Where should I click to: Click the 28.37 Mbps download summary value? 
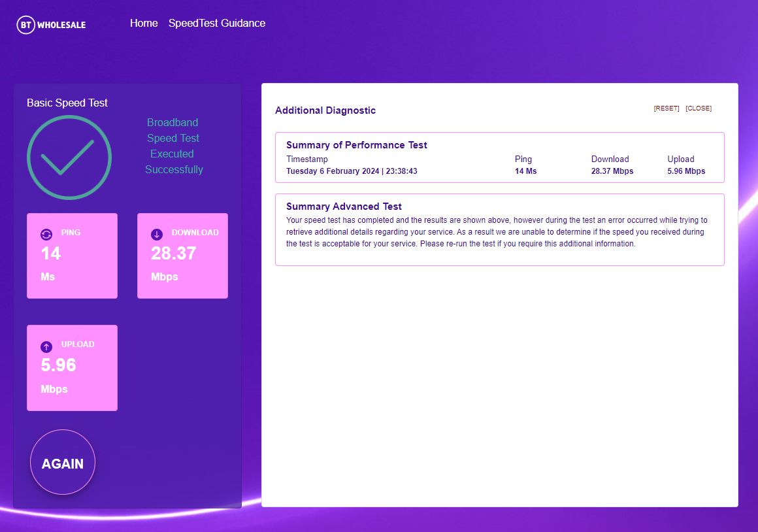pyautogui.click(x=612, y=171)
